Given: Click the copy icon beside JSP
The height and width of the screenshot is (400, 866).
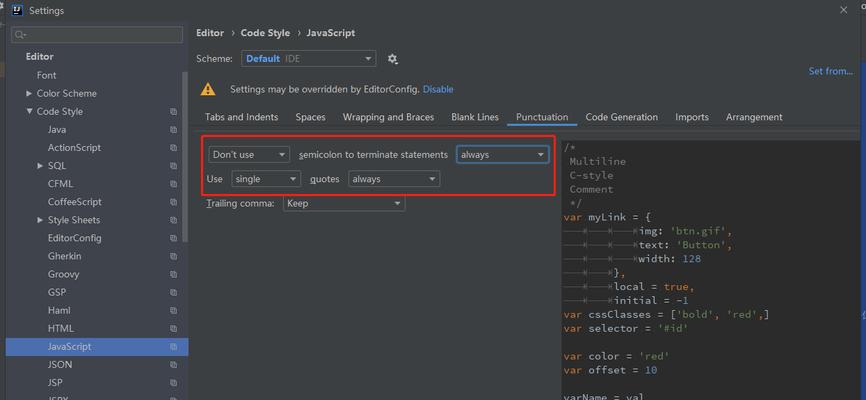Looking at the screenshot, I should click(173, 383).
